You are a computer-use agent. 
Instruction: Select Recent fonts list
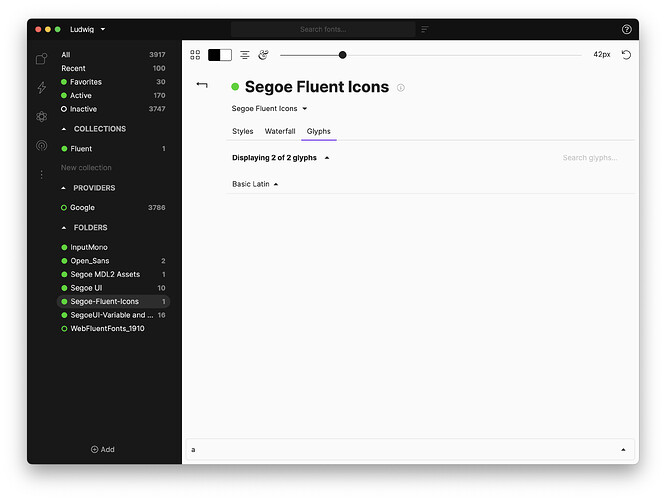pyautogui.click(x=113, y=68)
